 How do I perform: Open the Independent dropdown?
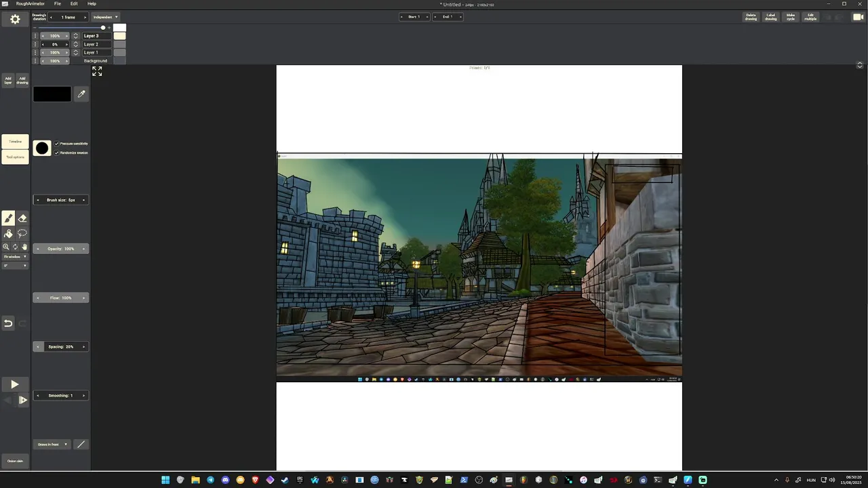[105, 17]
